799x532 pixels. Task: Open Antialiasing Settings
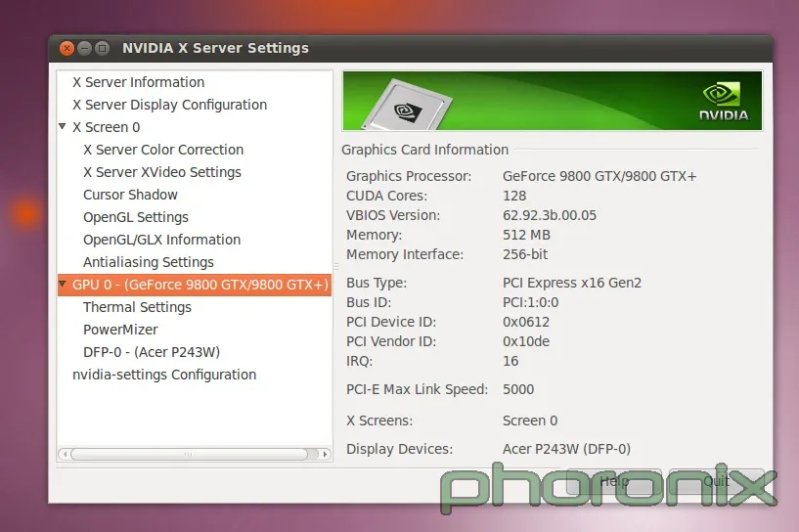(x=149, y=262)
